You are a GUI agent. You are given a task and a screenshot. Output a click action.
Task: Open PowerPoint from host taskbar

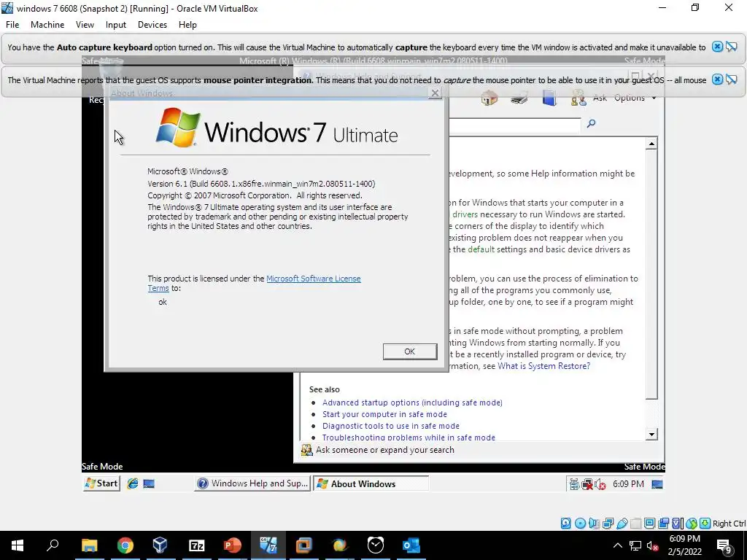click(x=233, y=545)
